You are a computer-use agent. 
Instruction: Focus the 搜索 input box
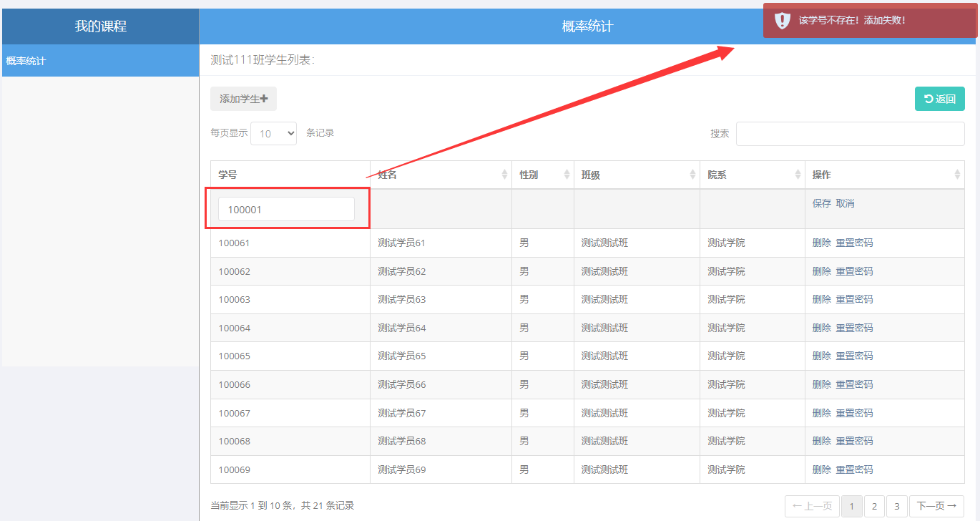[x=851, y=134]
